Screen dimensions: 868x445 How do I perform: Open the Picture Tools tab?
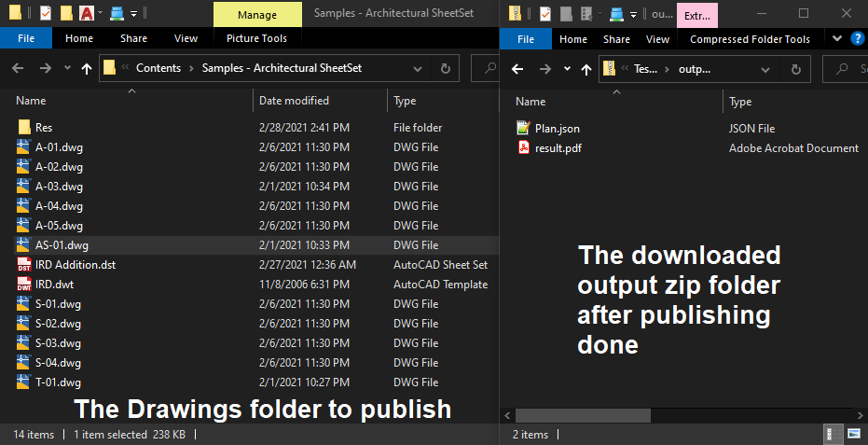pos(256,38)
